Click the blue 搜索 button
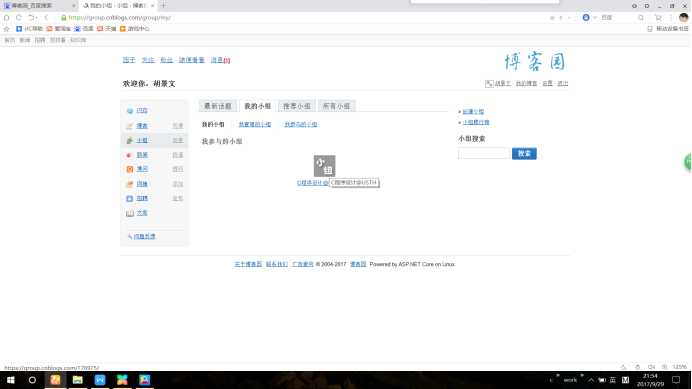Viewport: 692px width, 389px height. tap(524, 154)
